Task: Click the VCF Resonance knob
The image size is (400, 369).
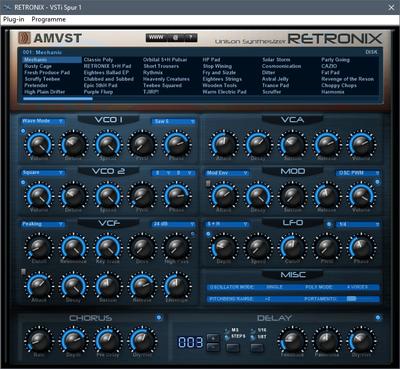Action: pyautogui.click(x=73, y=247)
